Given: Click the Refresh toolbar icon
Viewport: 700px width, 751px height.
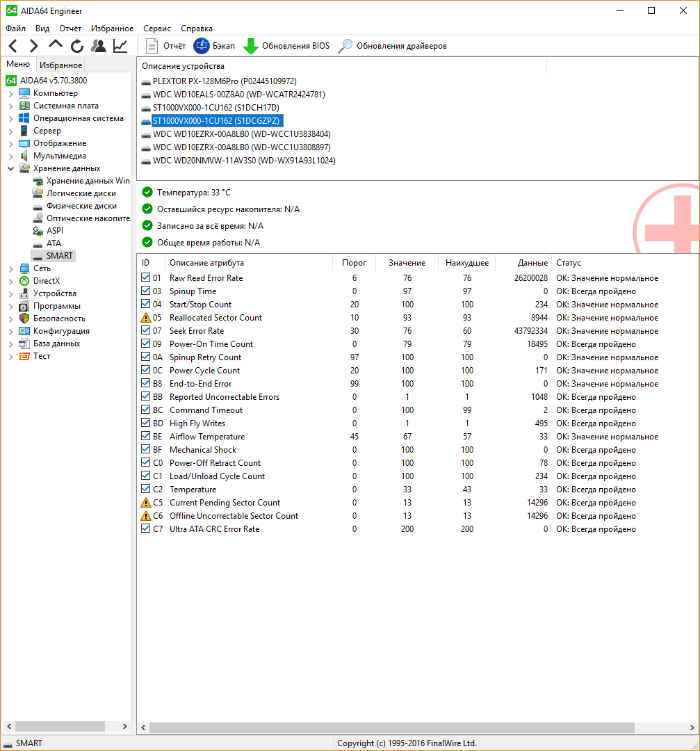Looking at the screenshot, I should pos(77,46).
